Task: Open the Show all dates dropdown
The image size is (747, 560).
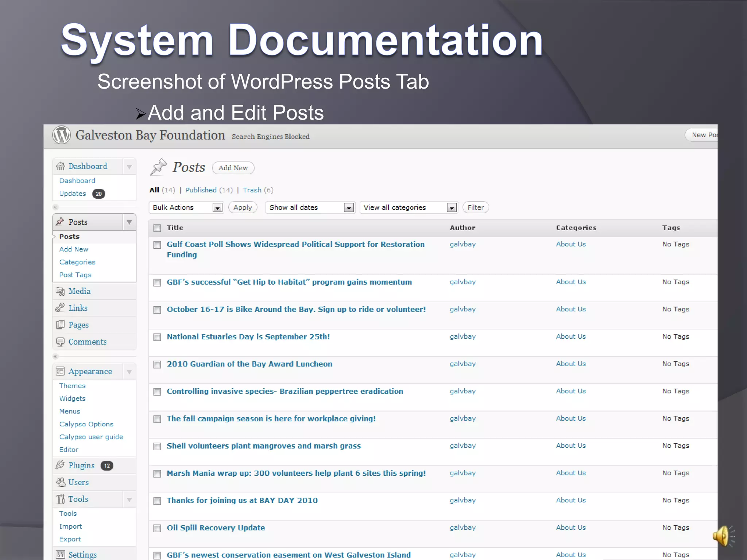Action: (x=310, y=207)
